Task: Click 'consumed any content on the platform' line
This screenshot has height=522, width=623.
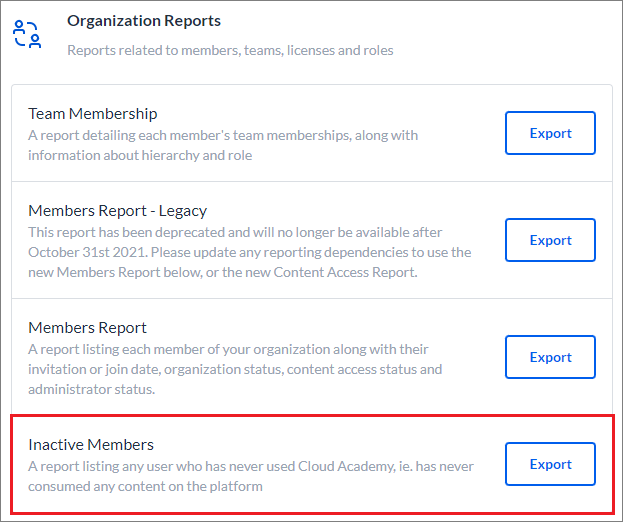Action: (145, 486)
